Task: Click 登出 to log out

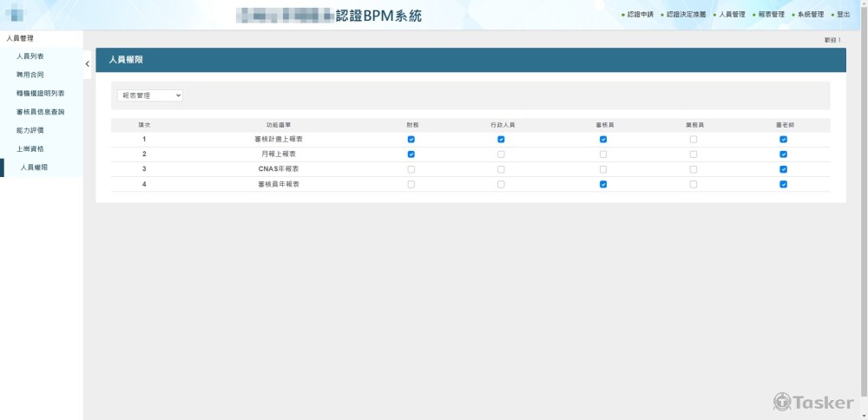Action: (843, 15)
